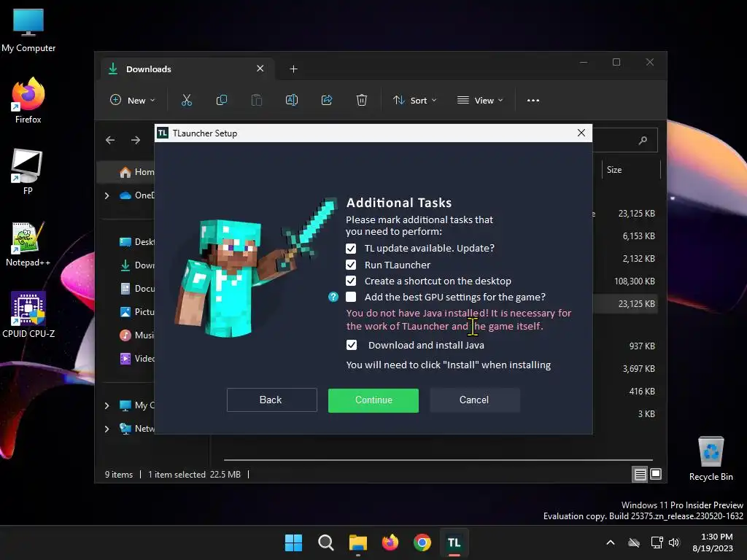
Task: Click the Delete trash icon in Explorer toolbar
Action: click(x=362, y=100)
